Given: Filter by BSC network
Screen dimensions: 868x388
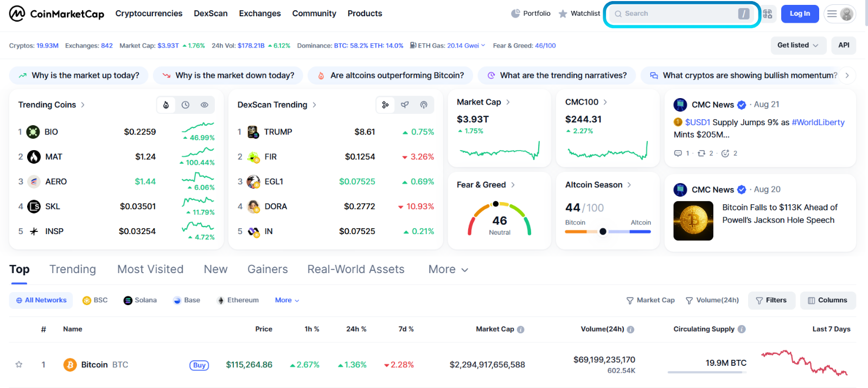Looking at the screenshot, I should click(x=95, y=300).
